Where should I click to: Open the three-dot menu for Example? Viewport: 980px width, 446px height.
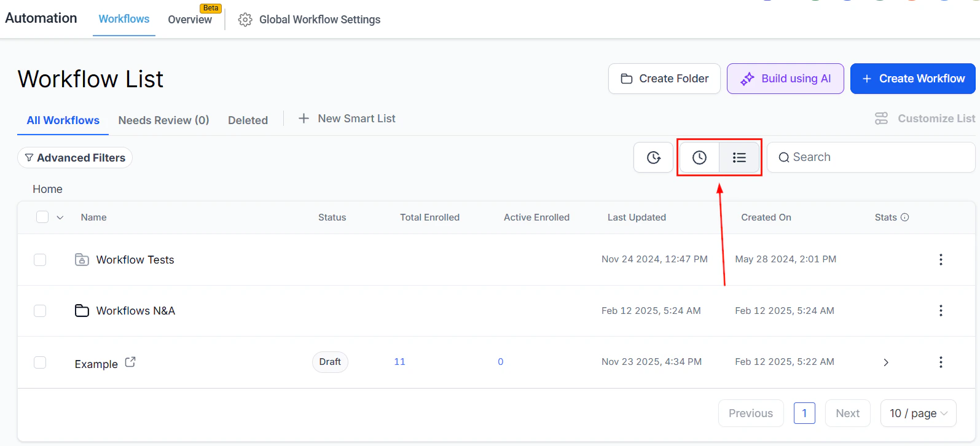941,362
